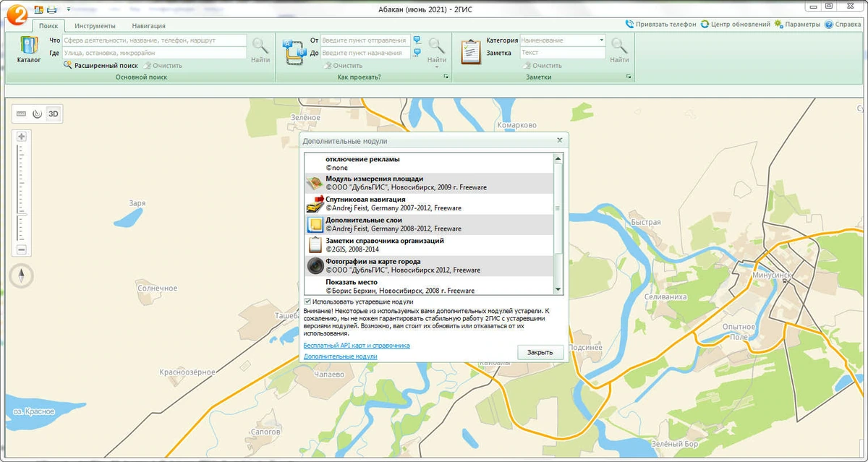Viewport: 868px width, 462px height.
Task: Select отключение рекламы module row
Action: [x=429, y=163]
